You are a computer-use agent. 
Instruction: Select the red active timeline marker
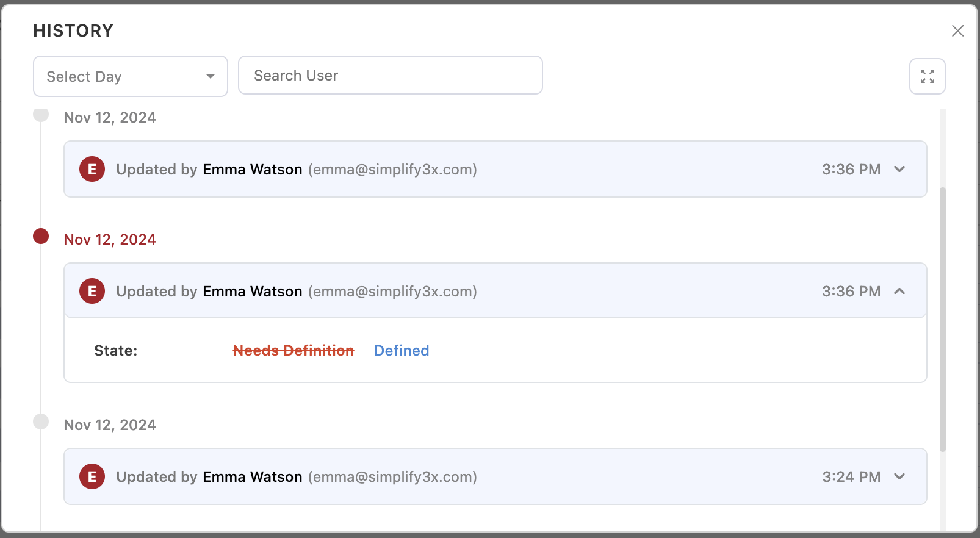click(41, 237)
